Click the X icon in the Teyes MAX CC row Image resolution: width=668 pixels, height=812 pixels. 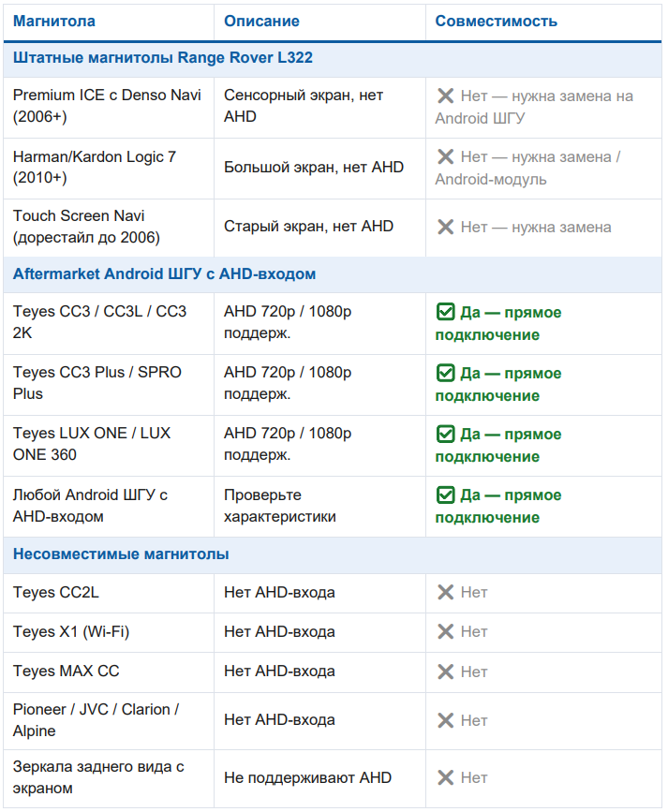(x=445, y=672)
